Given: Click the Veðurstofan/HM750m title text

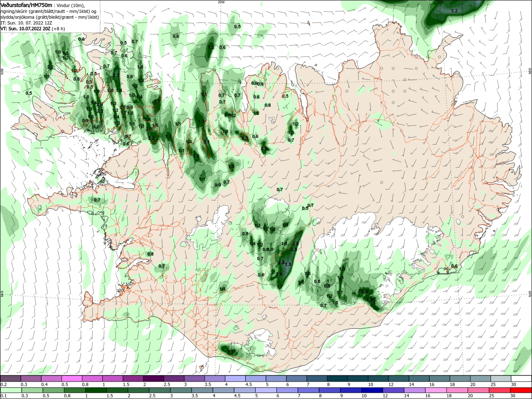Looking at the screenshot, I should coord(26,5).
